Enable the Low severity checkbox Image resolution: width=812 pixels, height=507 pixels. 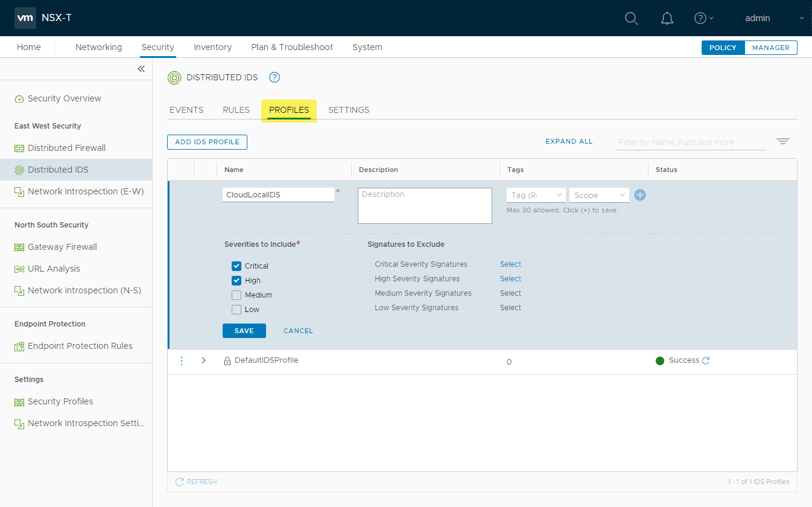236,310
